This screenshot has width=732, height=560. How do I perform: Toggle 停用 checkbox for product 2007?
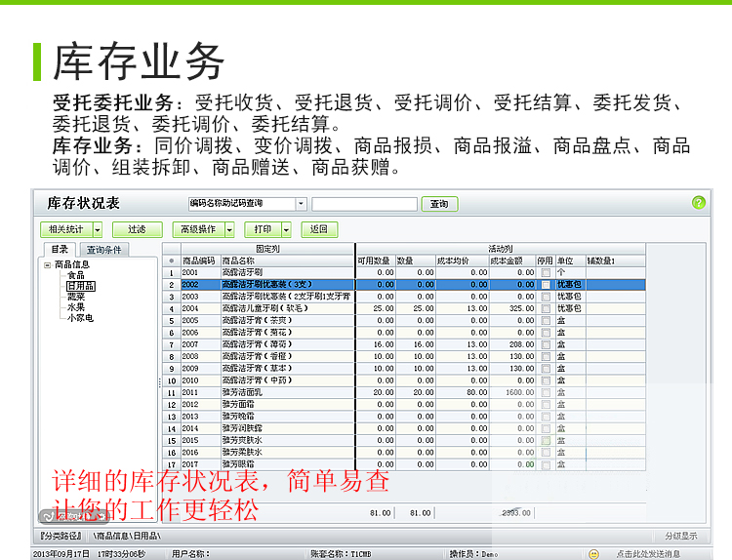click(546, 344)
